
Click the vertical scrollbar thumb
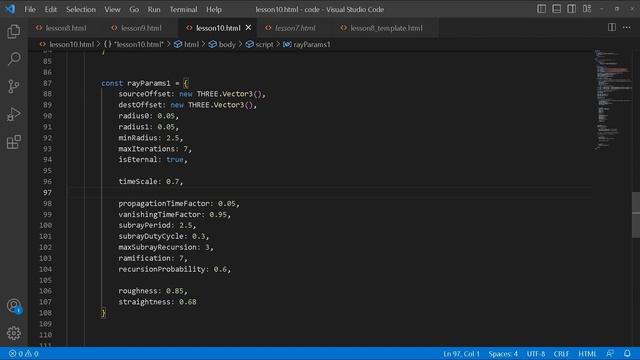point(636,215)
